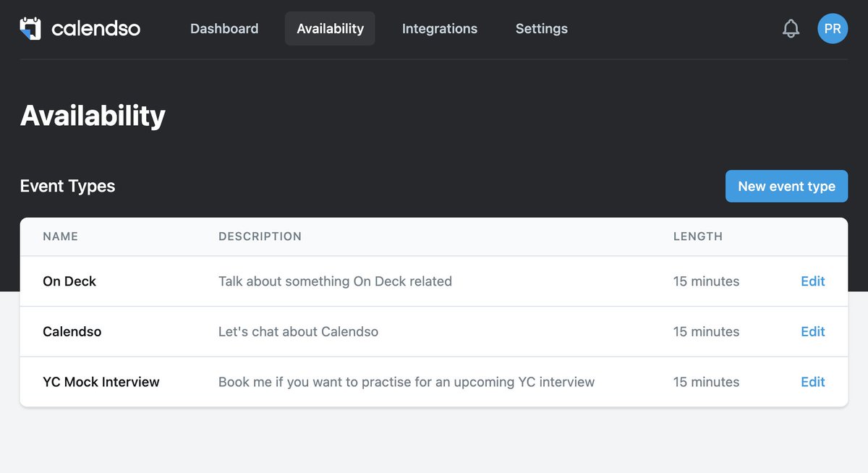
Task: Edit the YC Mock Interview event
Action: point(813,382)
